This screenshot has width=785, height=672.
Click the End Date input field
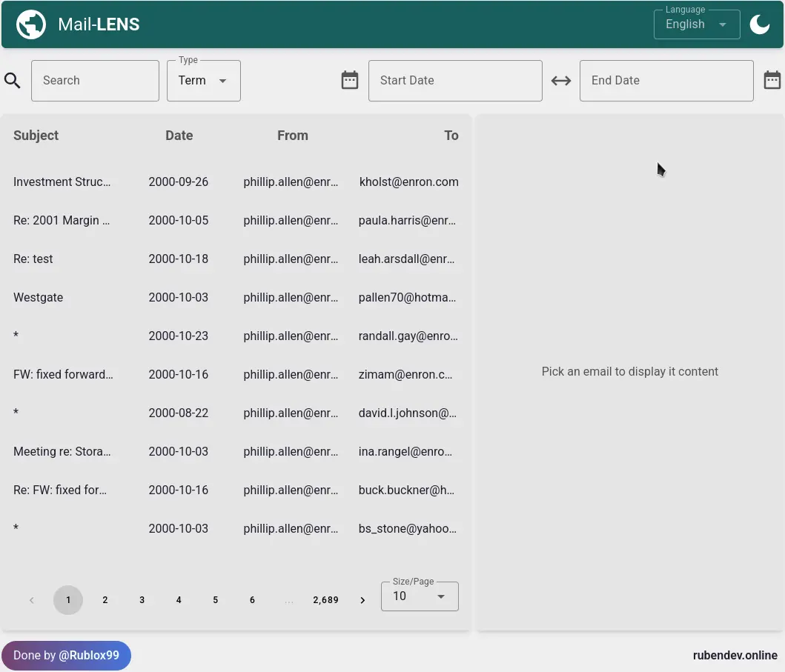tap(666, 81)
